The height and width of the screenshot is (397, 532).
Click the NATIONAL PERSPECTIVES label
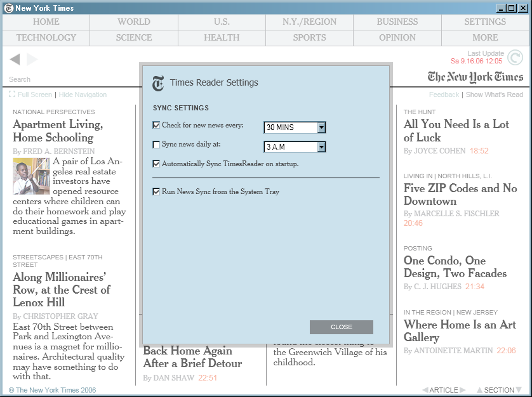(53, 112)
